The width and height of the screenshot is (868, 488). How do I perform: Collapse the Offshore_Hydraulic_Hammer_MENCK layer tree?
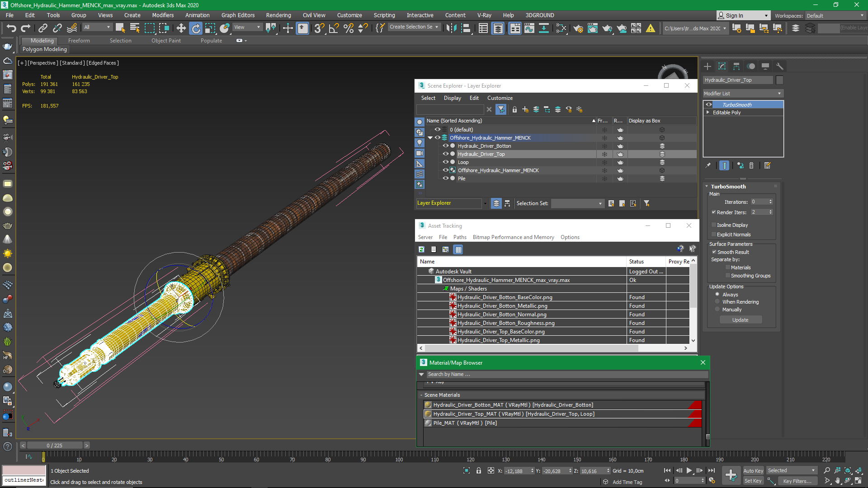click(x=430, y=138)
